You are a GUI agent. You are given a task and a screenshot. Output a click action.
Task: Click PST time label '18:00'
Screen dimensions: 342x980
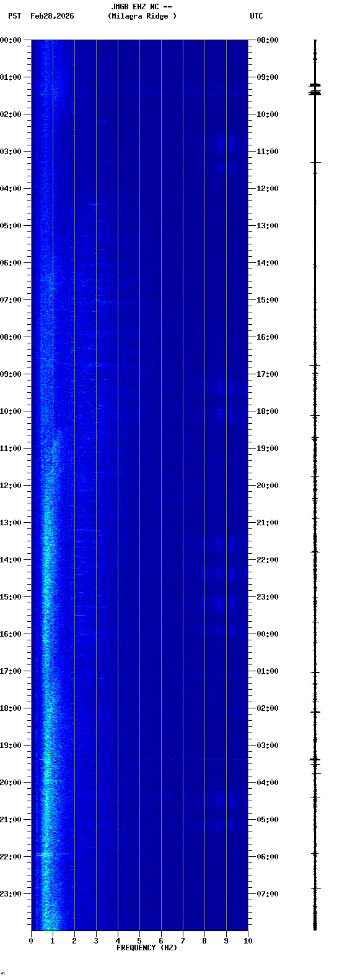coord(11,708)
